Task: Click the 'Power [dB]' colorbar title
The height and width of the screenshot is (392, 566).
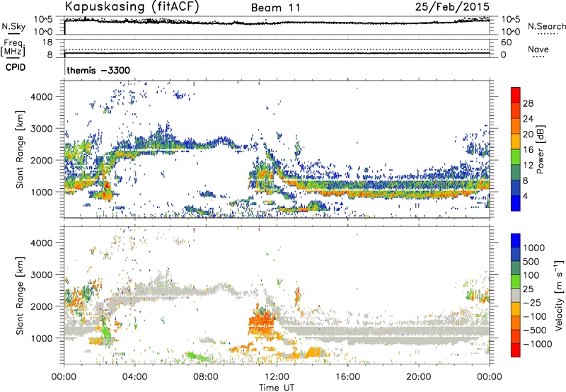Action: [x=540, y=149]
